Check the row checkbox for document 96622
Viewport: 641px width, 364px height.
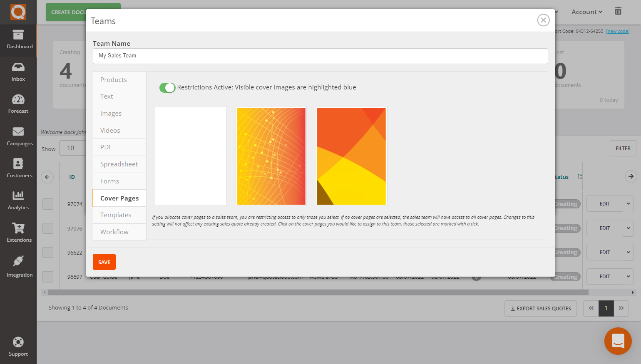(x=48, y=253)
